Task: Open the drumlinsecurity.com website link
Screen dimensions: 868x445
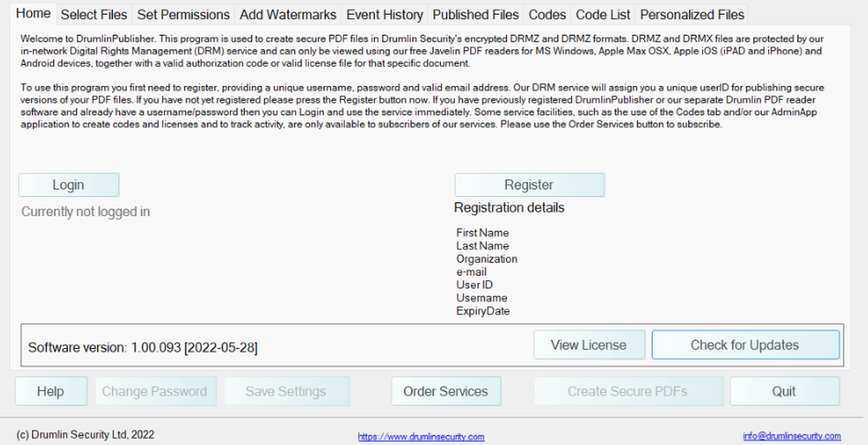Action: [x=421, y=436]
